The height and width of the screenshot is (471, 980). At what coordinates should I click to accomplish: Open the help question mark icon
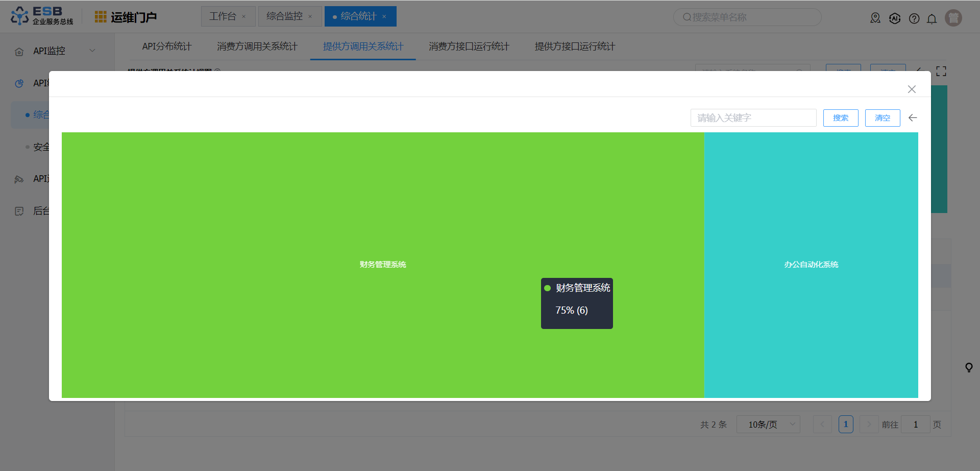point(914,19)
